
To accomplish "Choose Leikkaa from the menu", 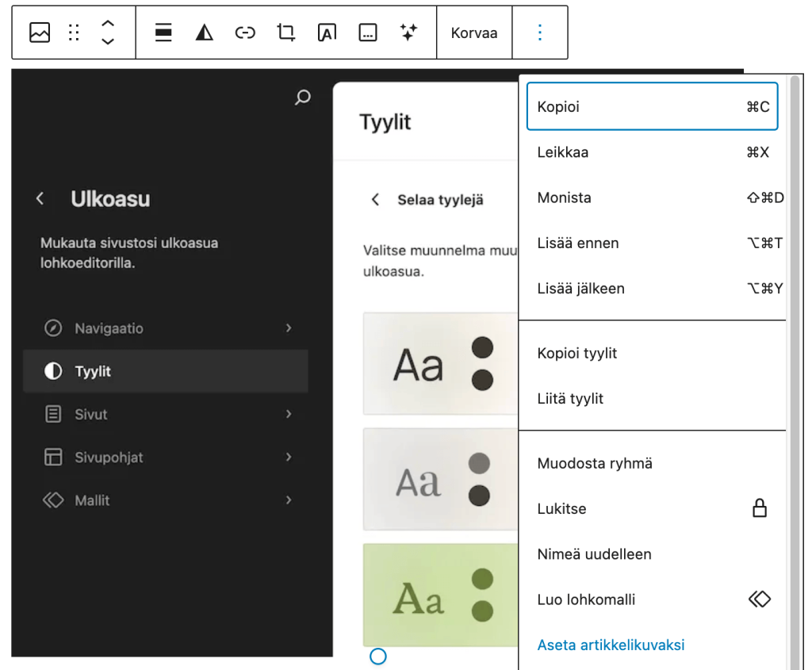I will click(653, 152).
